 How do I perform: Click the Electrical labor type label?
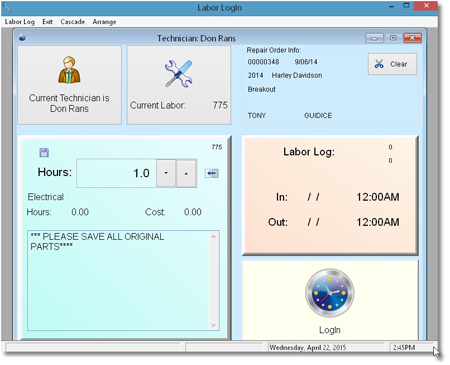(x=45, y=197)
